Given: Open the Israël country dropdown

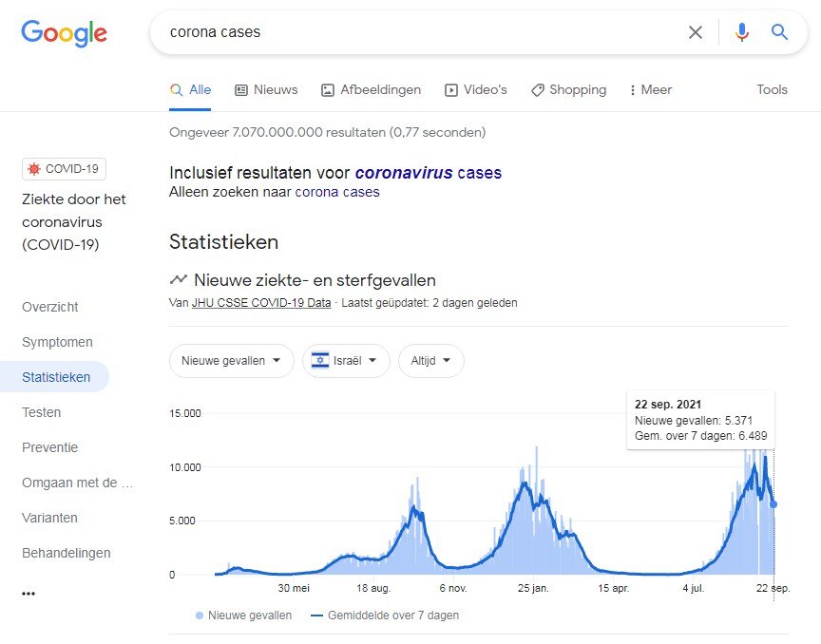Looking at the screenshot, I should pyautogui.click(x=346, y=361).
